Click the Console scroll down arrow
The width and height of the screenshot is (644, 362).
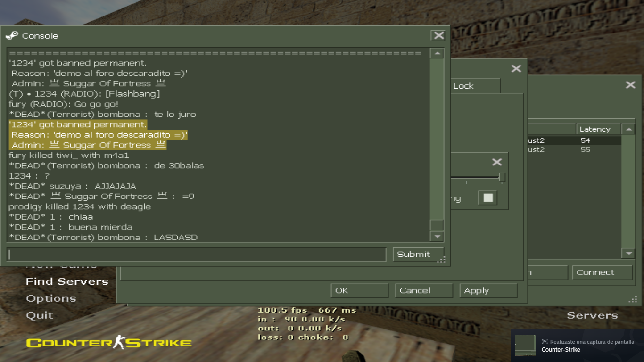pyautogui.click(x=437, y=236)
